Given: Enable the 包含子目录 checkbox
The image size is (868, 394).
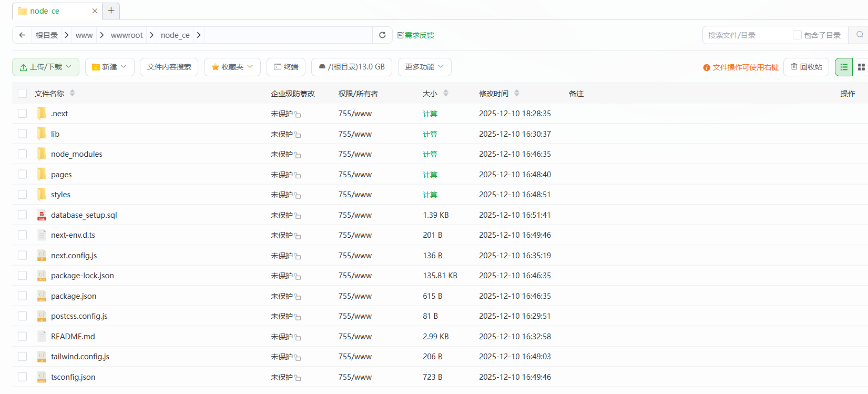Looking at the screenshot, I should click(797, 35).
